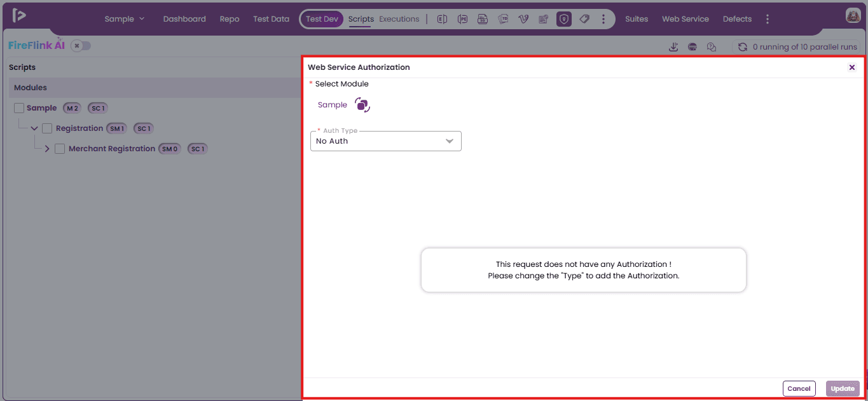Check the Sample module checkbox
The width and height of the screenshot is (868, 401).
point(19,108)
